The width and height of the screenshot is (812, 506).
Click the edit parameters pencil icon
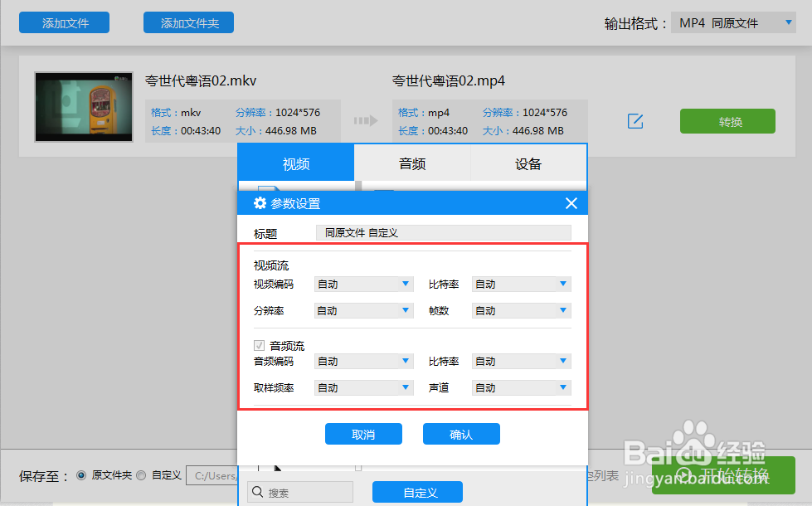coord(635,121)
